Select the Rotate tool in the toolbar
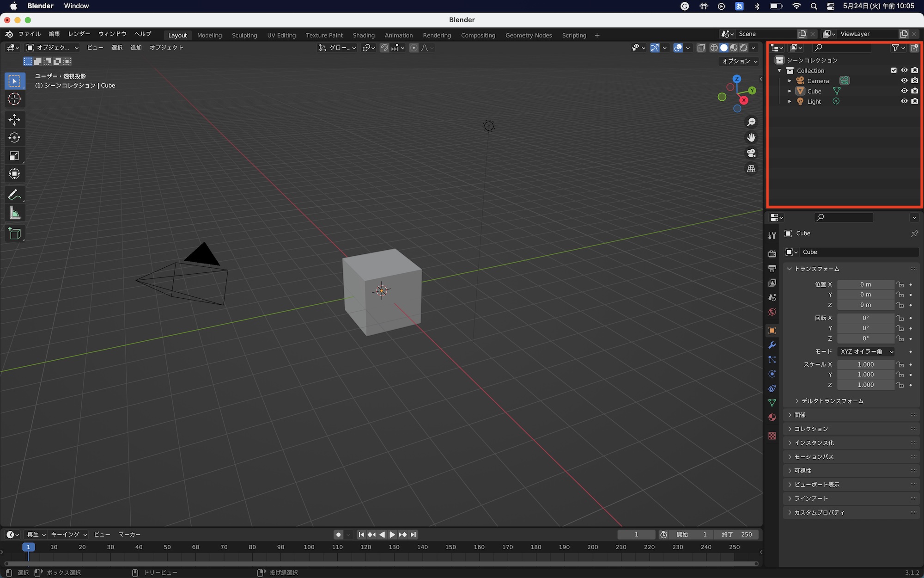Image resolution: width=924 pixels, height=578 pixels. pos(14,137)
